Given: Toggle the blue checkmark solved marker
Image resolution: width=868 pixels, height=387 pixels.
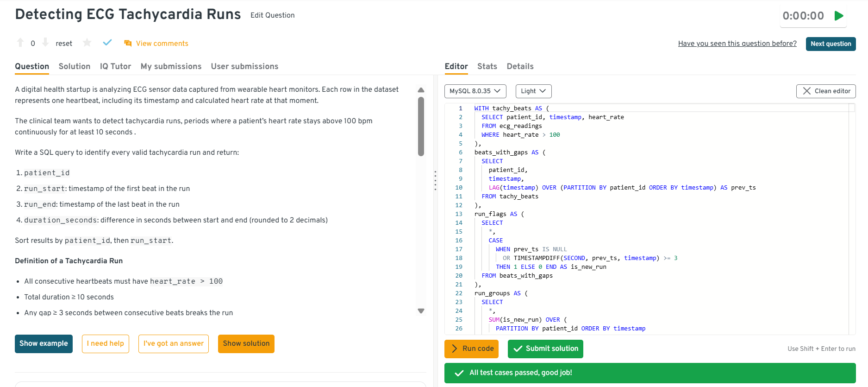Looking at the screenshot, I should (107, 43).
